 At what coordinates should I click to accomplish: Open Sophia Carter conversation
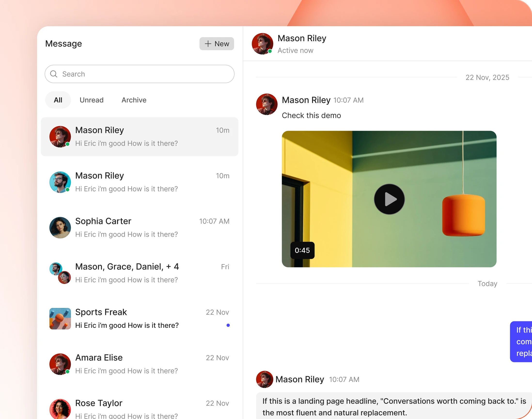(140, 228)
